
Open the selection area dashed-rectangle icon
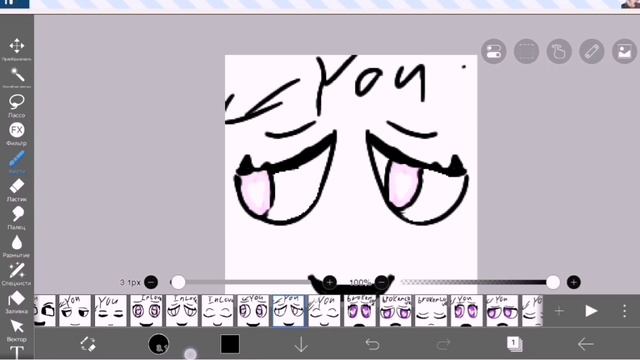(x=526, y=51)
